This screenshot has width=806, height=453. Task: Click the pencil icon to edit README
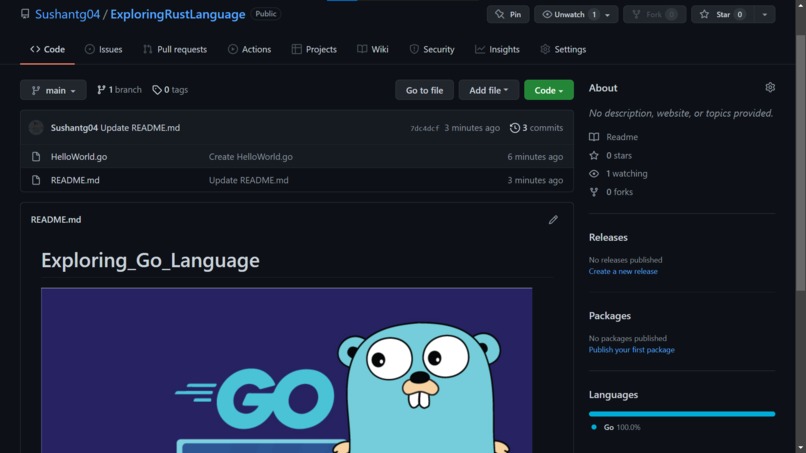[x=553, y=220]
